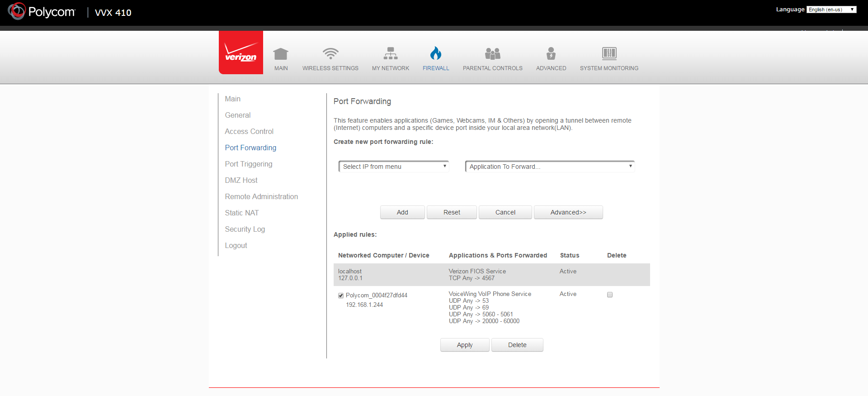
Task: Open Main in the sidebar
Action: tap(233, 99)
